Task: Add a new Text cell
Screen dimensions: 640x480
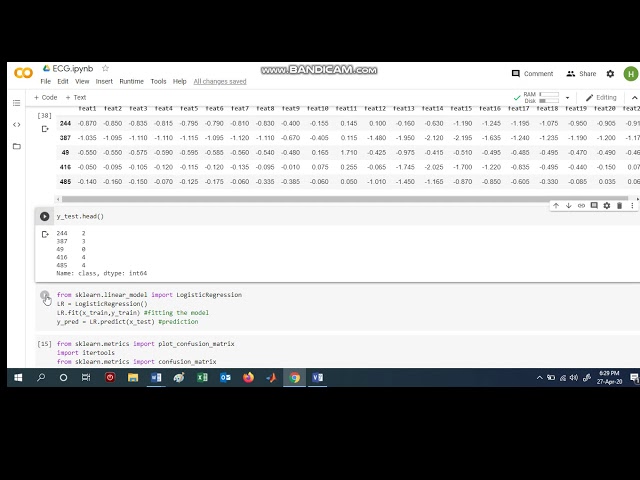Action: [76, 97]
